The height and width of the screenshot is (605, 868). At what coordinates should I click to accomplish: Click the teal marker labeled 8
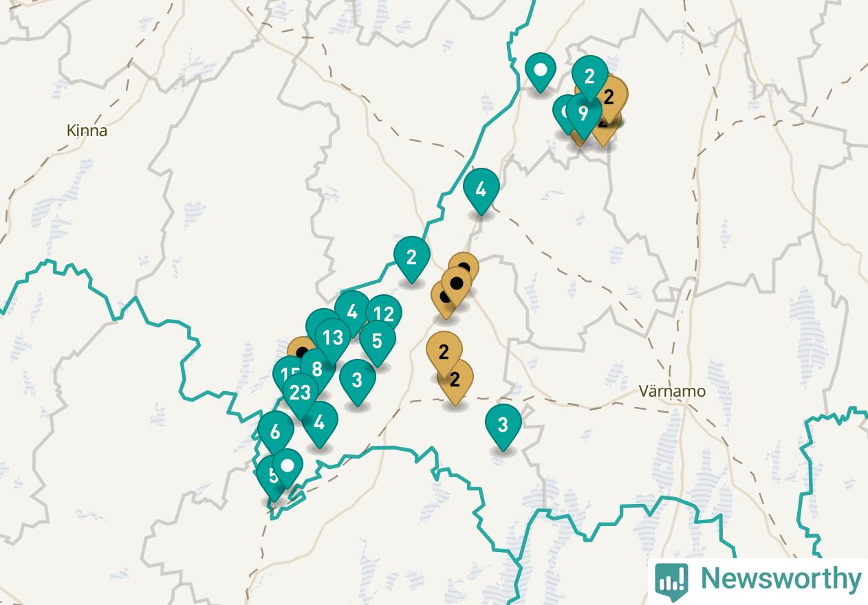click(317, 369)
